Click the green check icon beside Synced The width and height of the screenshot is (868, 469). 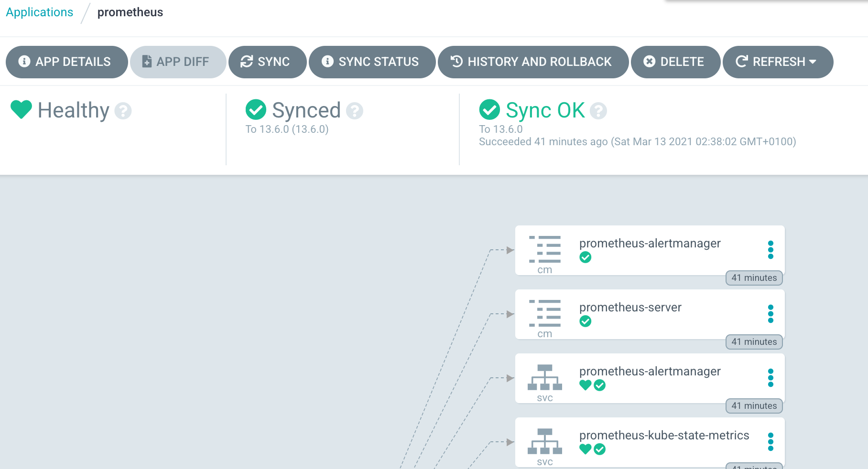tap(256, 110)
